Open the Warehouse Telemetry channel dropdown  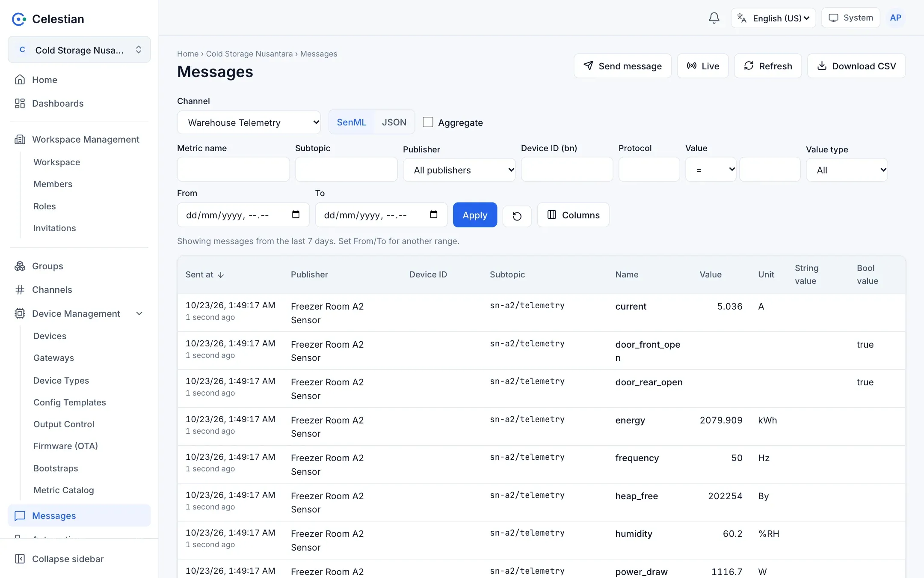point(249,122)
